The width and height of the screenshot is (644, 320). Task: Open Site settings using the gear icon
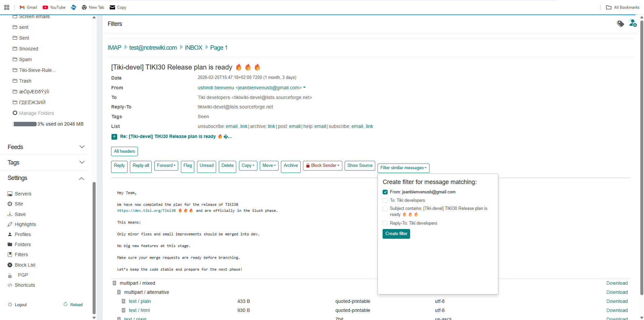(x=10, y=204)
